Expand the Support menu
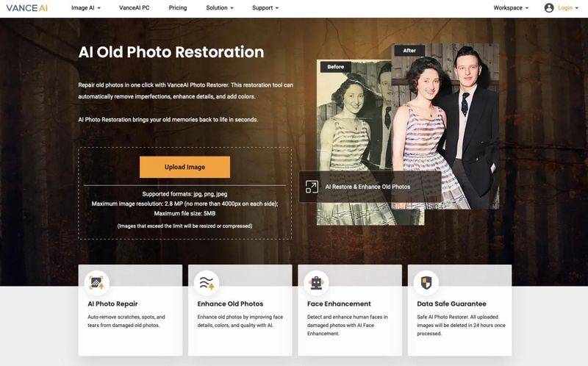The height and width of the screenshot is (366, 588). click(x=265, y=8)
